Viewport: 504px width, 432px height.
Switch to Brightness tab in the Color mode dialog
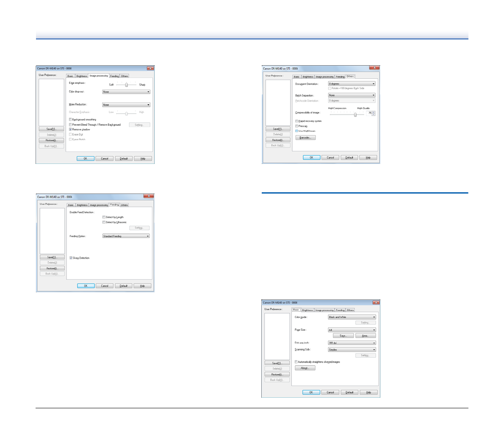click(307, 310)
